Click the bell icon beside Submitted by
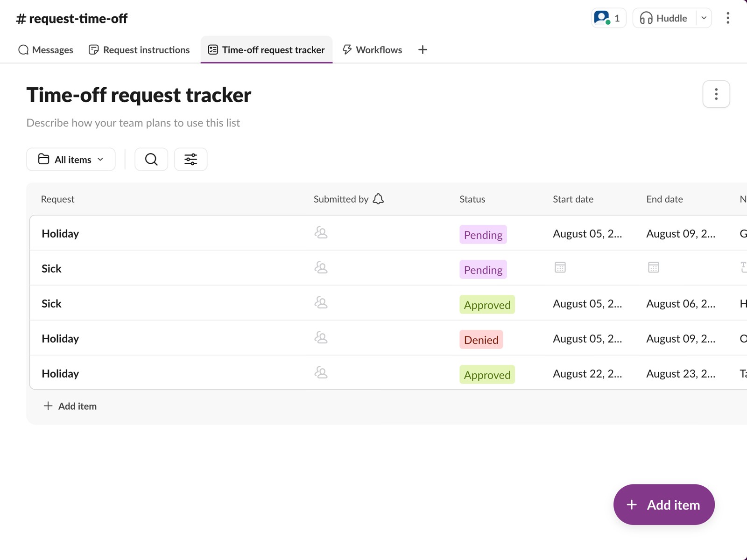 (x=378, y=199)
